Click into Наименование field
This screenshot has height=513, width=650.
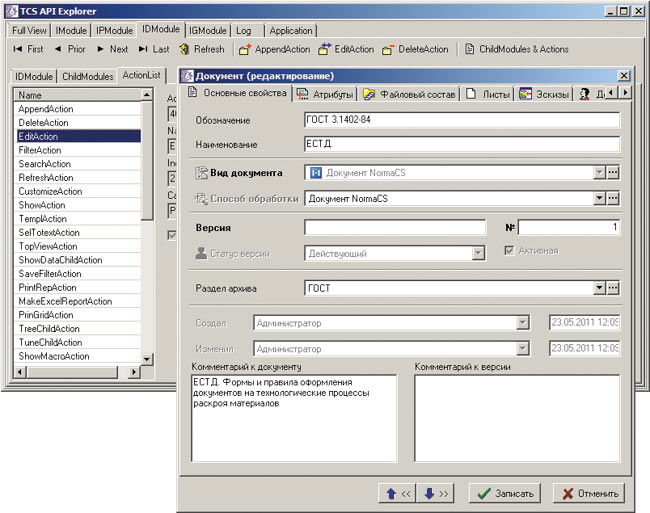[462, 144]
